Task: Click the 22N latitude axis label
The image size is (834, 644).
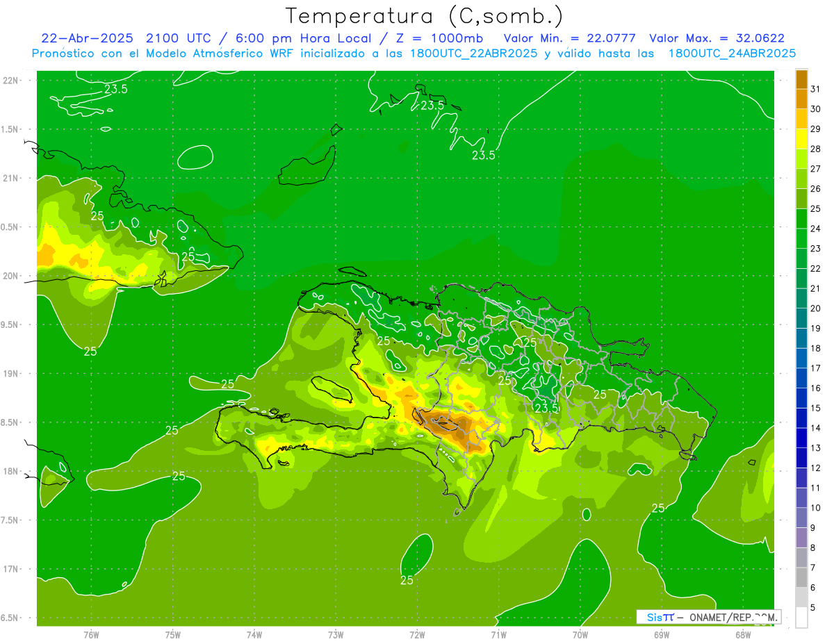Action: (10, 80)
